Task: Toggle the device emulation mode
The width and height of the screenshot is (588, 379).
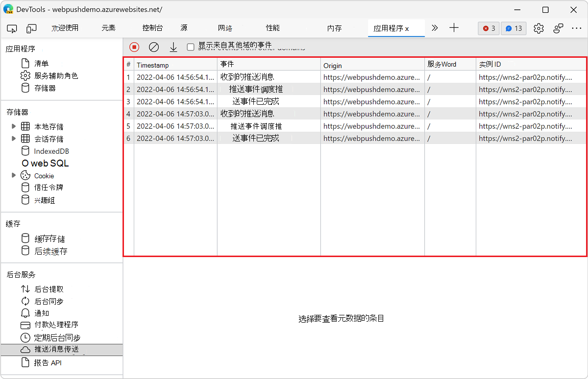Action: (31, 28)
